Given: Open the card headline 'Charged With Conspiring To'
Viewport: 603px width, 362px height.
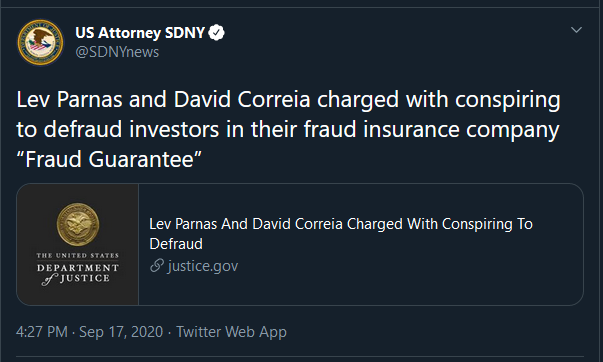Looking at the screenshot, I should click(x=440, y=224).
